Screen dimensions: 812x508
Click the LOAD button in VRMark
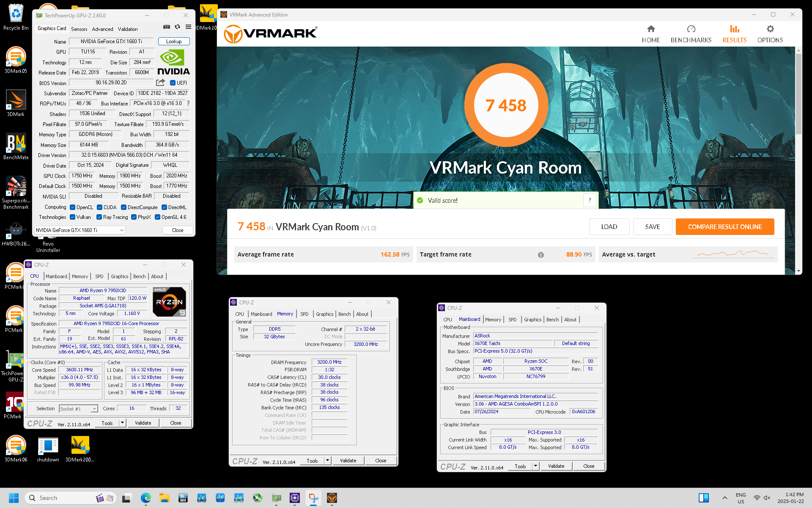pyautogui.click(x=609, y=227)
